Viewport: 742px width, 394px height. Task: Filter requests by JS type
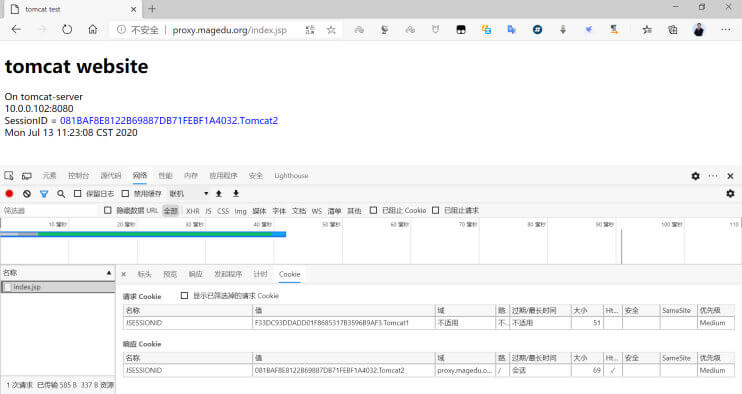click(208, 211)
